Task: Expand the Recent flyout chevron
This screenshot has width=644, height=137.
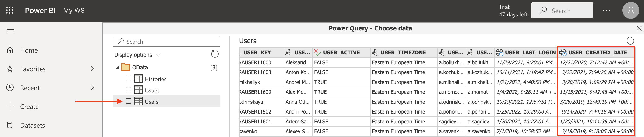Action: (92, 88)
